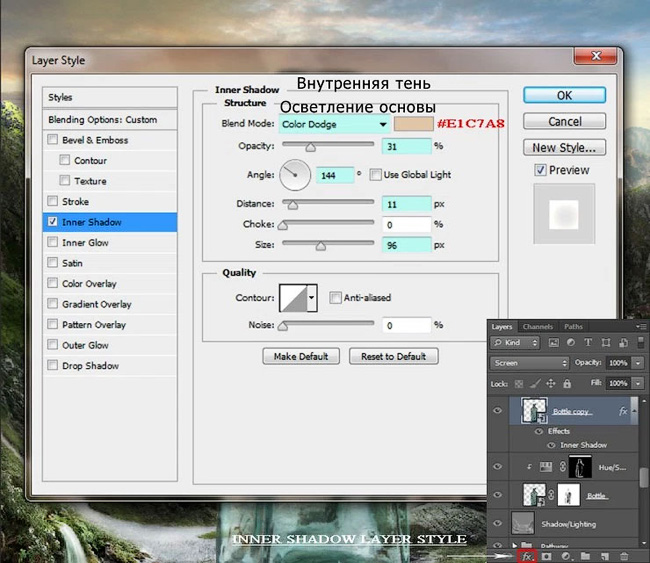Hide the Effects of Bottle copy layer

[538, 432]
